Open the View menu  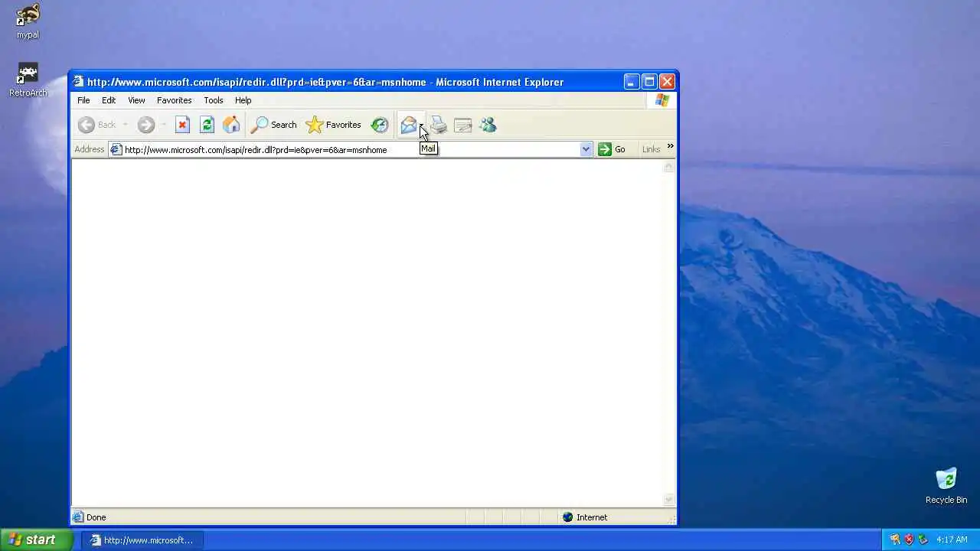click(x=136, y=100)
